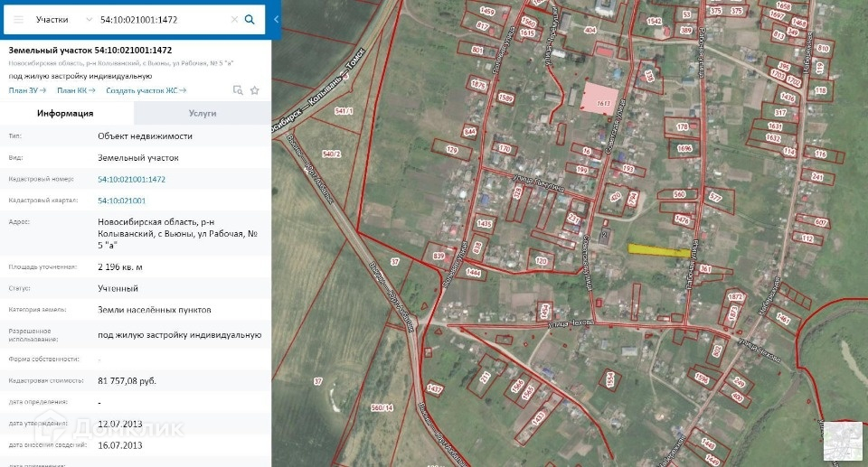The width and height of the screenshot is (868, 467).
Task: Click Создать участок ЖС link
Action: (x=146, y=90)
